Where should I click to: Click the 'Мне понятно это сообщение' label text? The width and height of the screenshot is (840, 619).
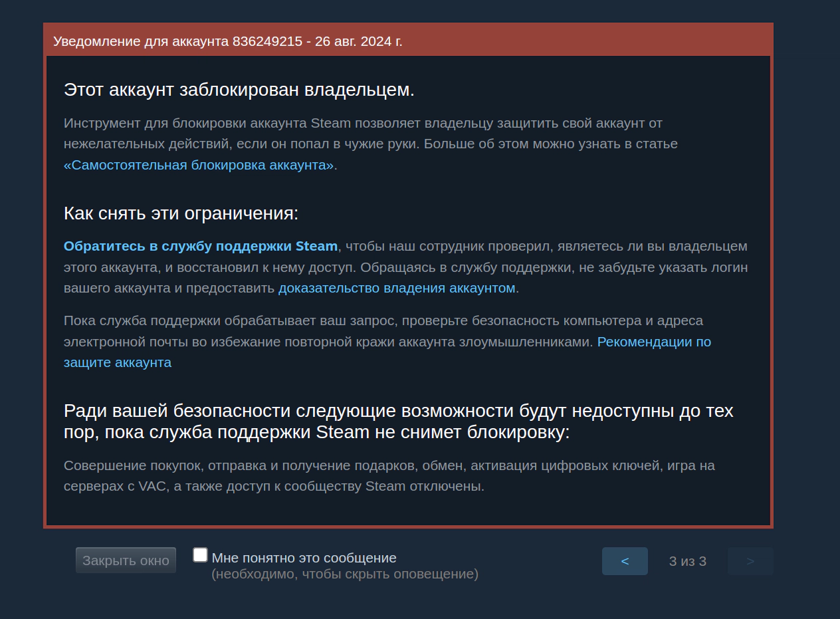tap(304, 558)
